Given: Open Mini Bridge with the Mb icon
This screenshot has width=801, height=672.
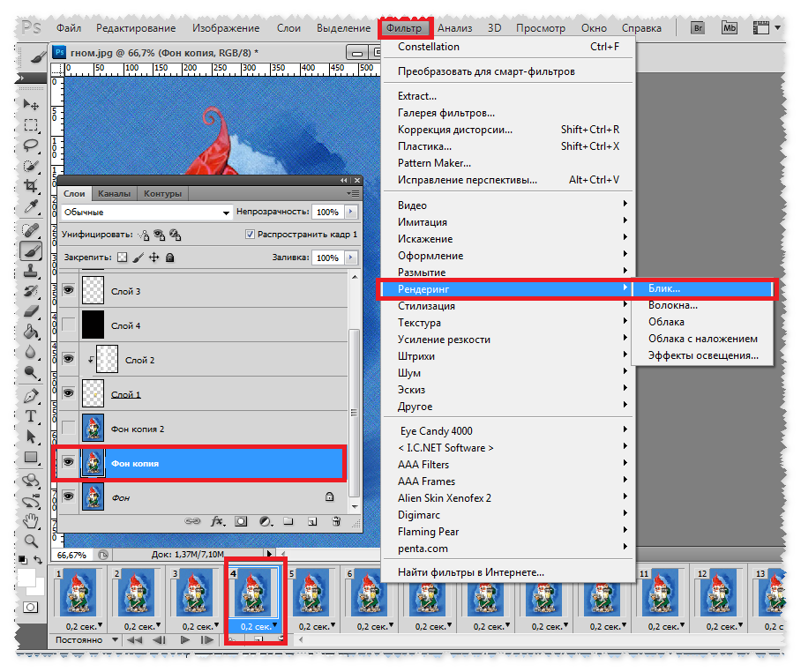Looking at the screenshot, I should (x=730, y=27).
